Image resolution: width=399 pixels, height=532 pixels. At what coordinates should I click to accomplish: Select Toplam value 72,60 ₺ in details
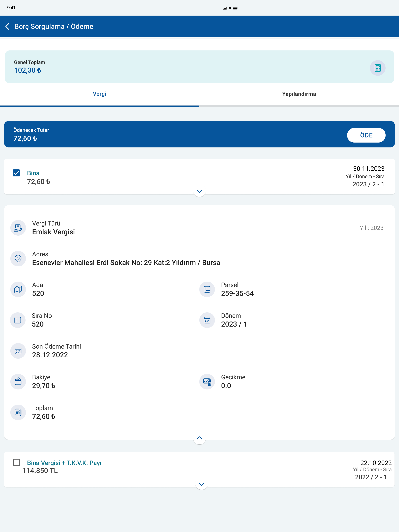pos(44,417)
